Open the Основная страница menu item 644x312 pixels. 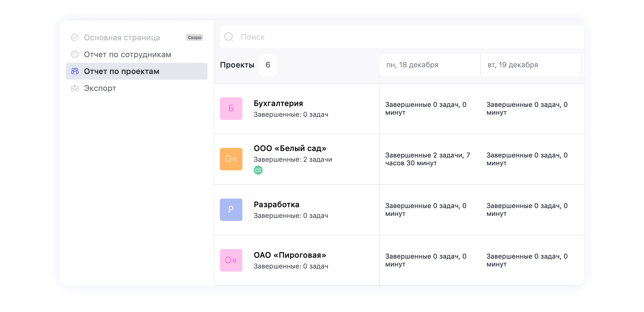pos(122,37)
